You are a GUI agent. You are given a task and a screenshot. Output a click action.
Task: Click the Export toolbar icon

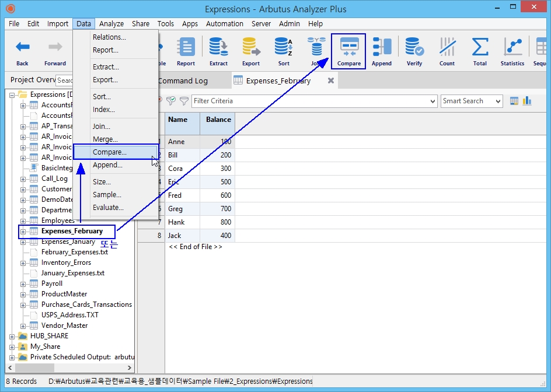251,47
